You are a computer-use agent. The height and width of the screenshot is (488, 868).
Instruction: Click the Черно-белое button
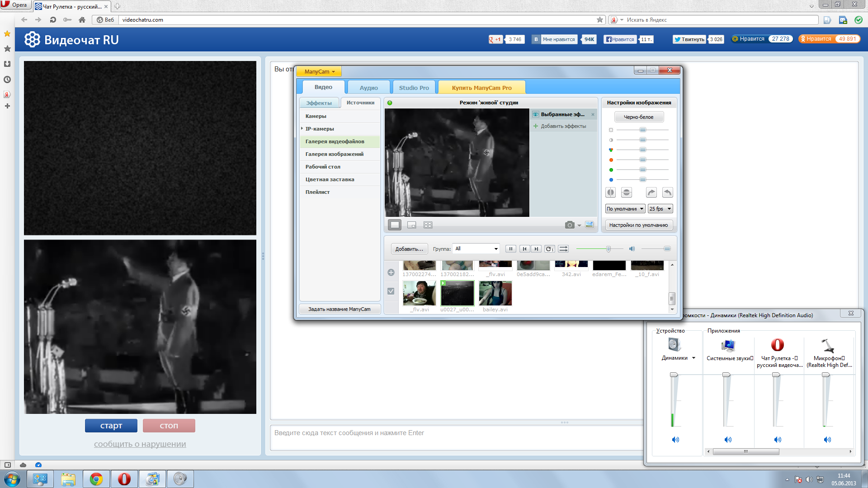(639, 117)
